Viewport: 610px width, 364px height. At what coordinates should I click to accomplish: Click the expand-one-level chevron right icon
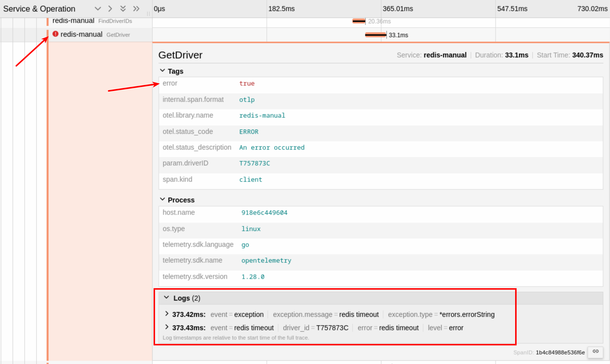click(x=110, y=9)
